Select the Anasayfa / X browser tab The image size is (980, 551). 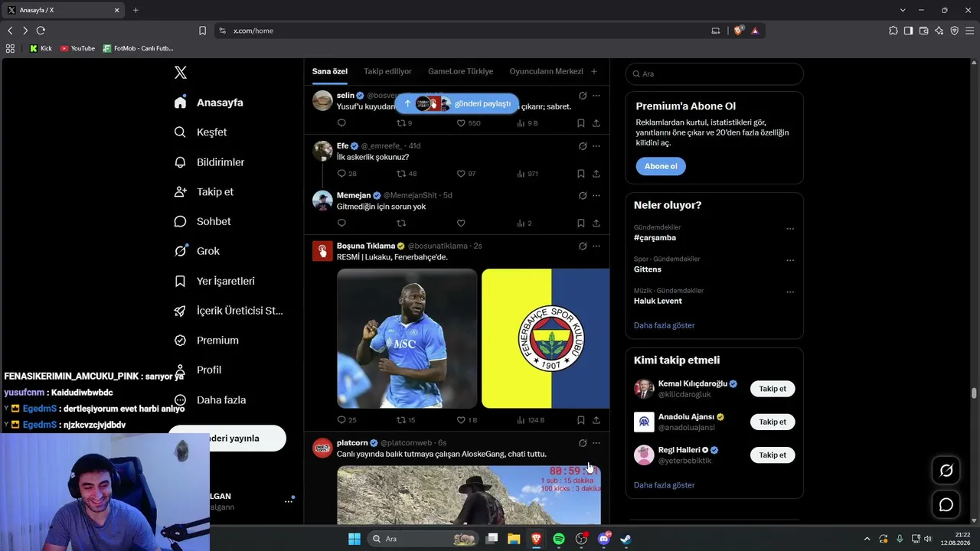(64, 10)
